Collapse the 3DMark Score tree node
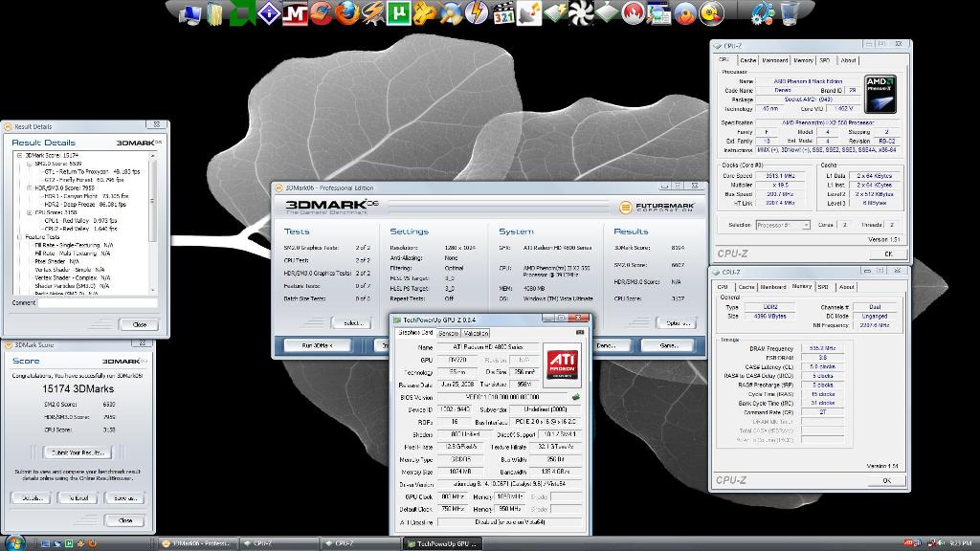 (20, 155)
